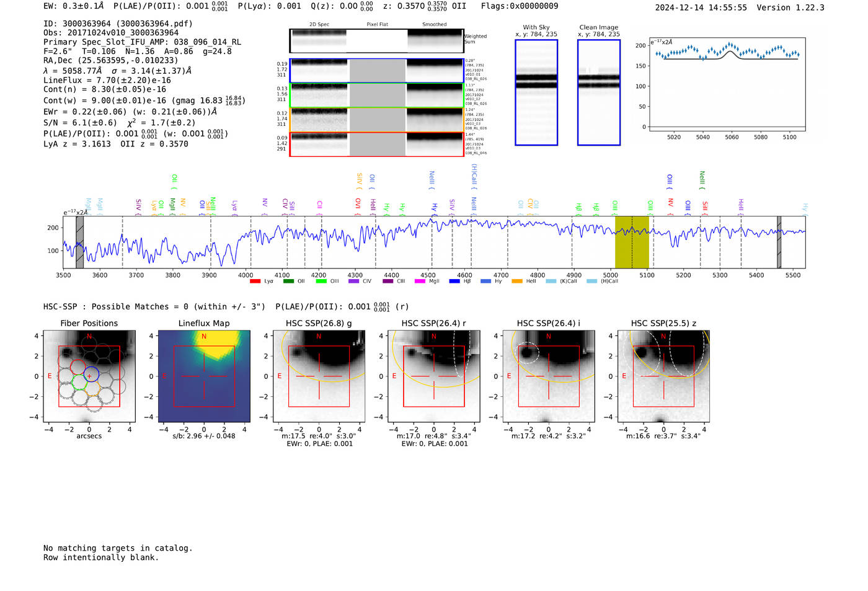This screenshot has height=591, width=868.
Task: Open the Fiber Positions panel
Action: point(89,376)
